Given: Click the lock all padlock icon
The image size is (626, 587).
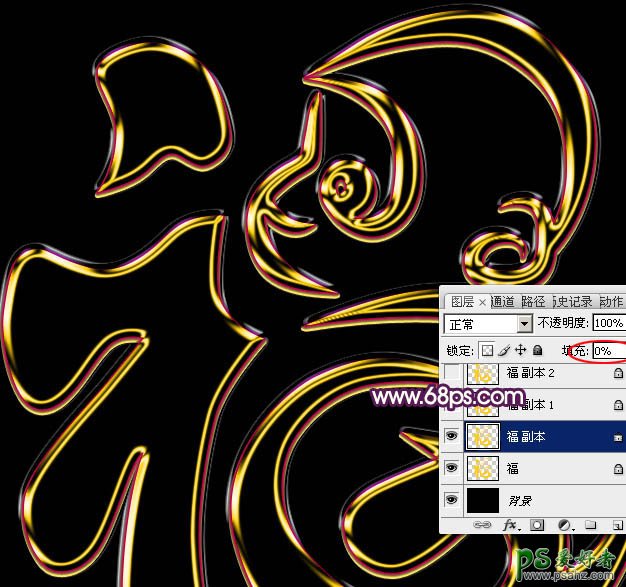Looking at the screenshot, I should click(x=535, y=351).
